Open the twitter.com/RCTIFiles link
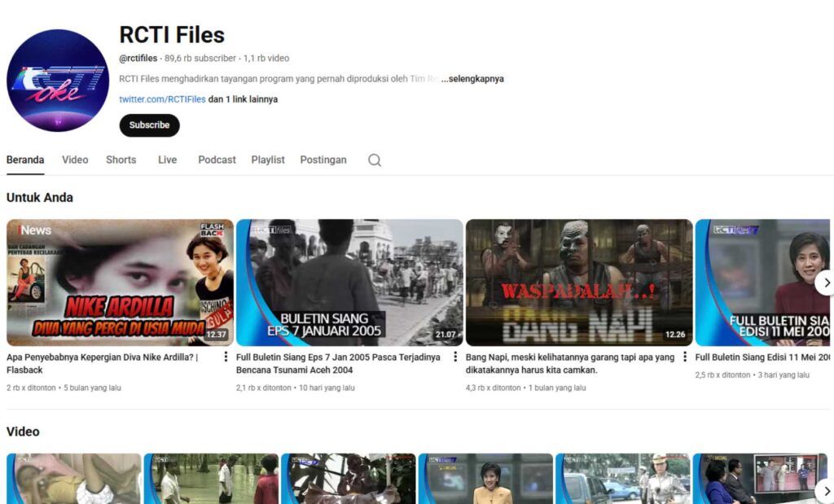 tap(162, 99)
